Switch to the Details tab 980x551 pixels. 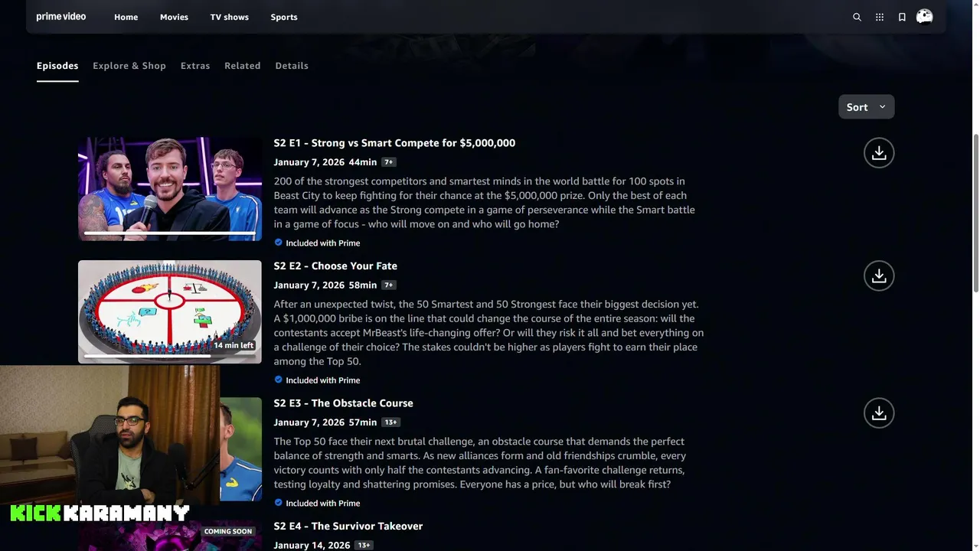tap(292, 66)
